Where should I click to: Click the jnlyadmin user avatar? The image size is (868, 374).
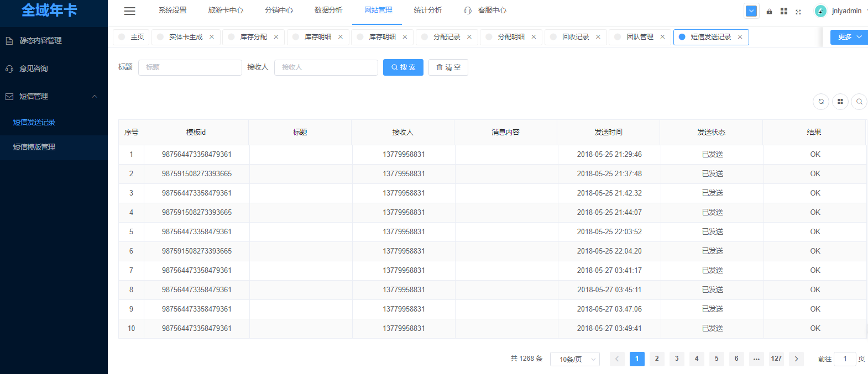[x=820, y=11]
